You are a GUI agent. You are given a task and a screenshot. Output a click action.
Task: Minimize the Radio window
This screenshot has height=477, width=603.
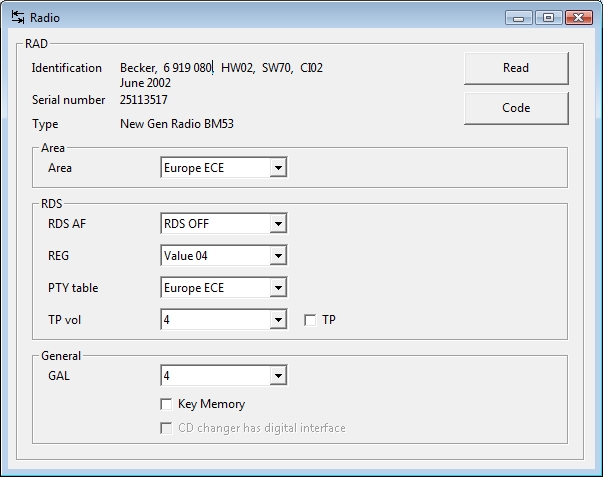point(518,18)
